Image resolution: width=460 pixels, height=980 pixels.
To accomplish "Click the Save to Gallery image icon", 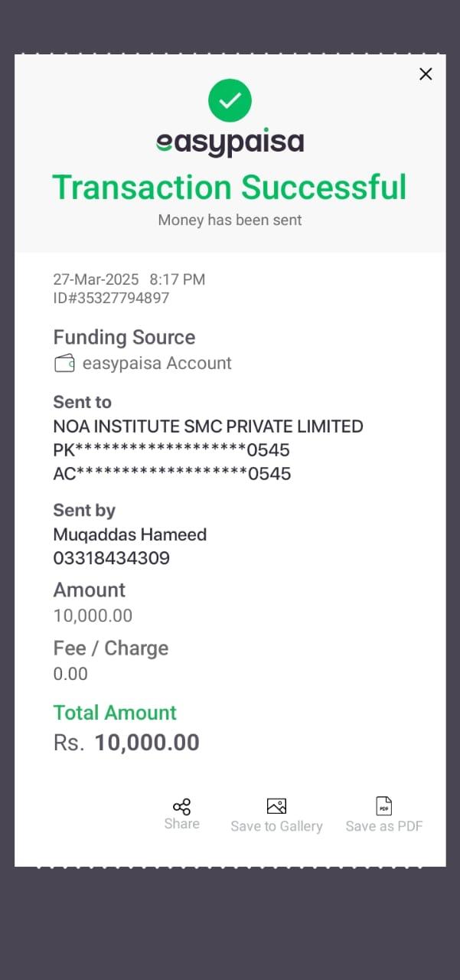I will 276,806.
